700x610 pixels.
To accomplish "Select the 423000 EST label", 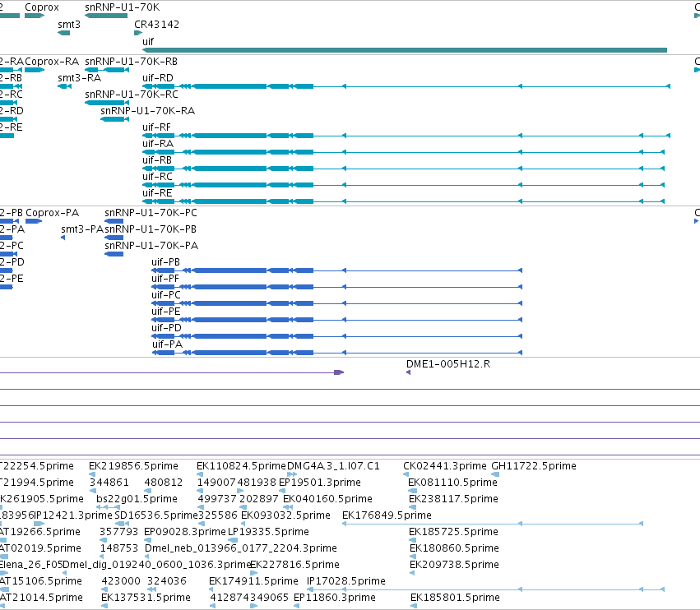I will click(x=121, y=581).
